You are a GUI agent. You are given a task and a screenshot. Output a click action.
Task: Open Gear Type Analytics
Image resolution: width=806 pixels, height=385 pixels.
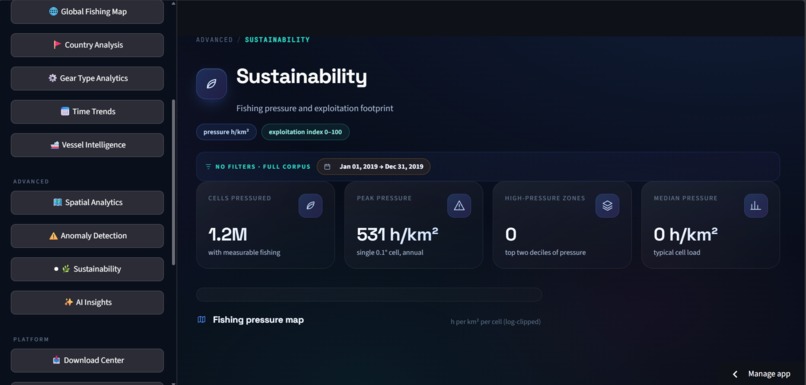[x=87, y=78]
